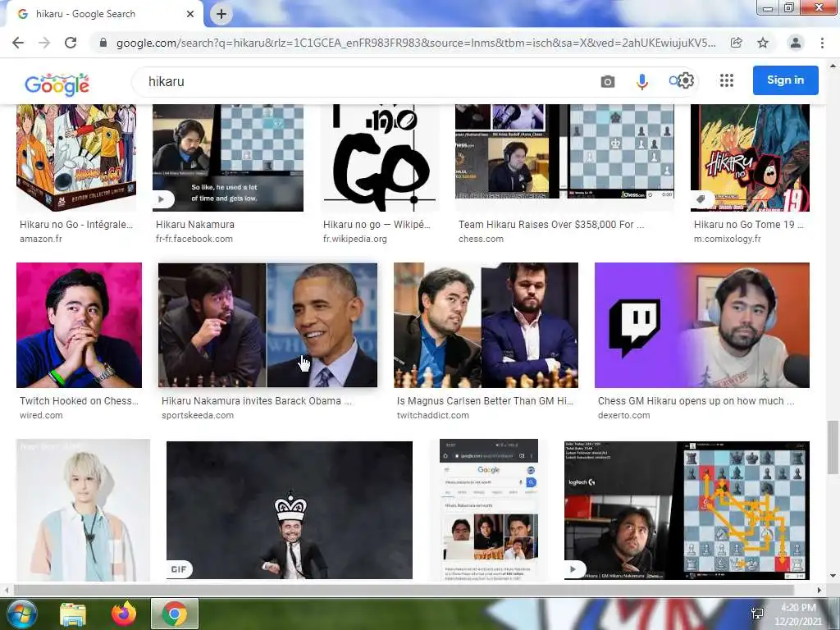This screenshot has height=630, width=840.
Task: Click the GIF badge on the thumbnail
Action: (179, 569)
